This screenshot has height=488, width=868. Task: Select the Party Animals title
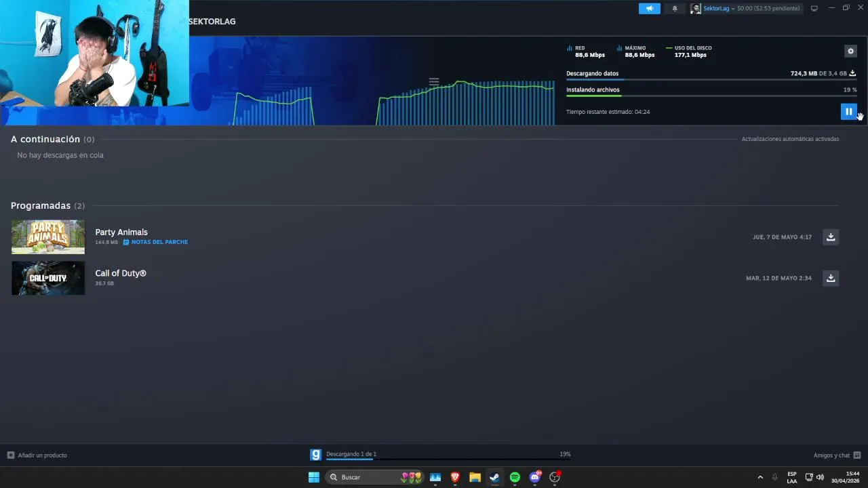coord(121,232)
